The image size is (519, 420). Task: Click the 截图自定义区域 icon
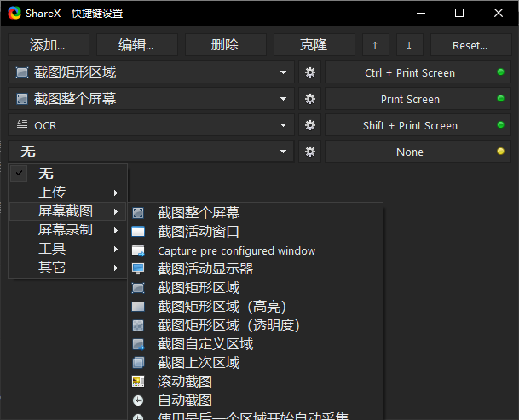138,344
